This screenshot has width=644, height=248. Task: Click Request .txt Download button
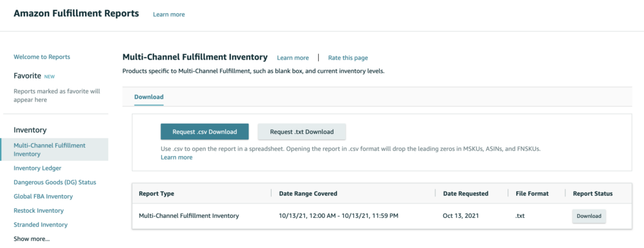coord(302,132)
